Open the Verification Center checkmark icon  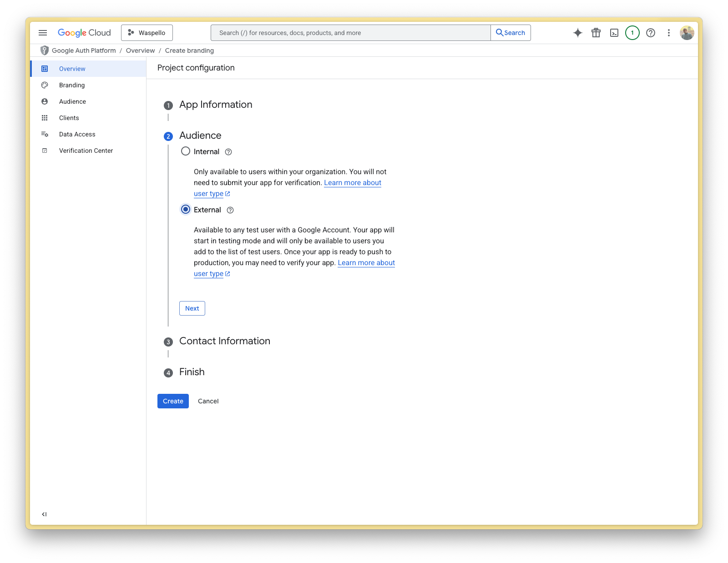tap(45, 151)
